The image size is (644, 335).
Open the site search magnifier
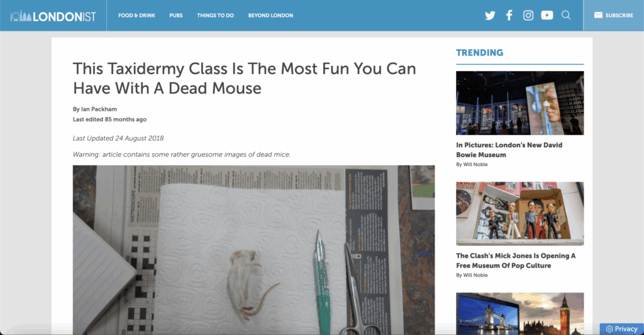click(566, 16)
